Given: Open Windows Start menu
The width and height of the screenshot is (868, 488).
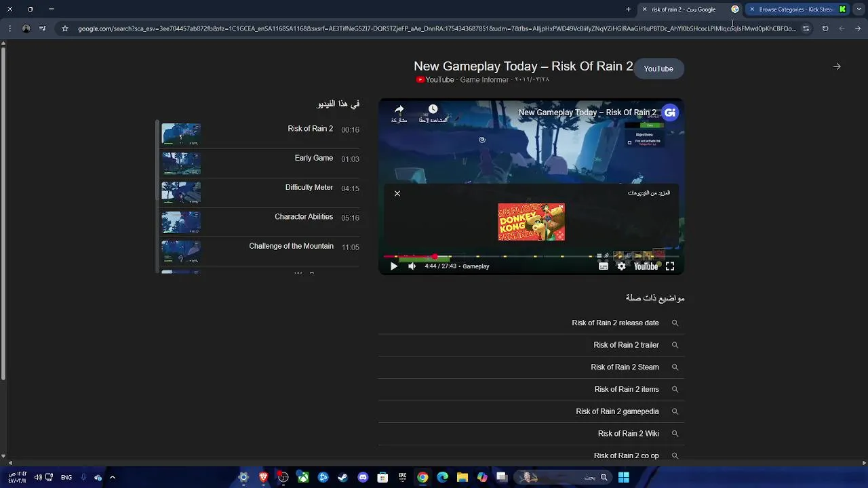Looking at the screenshot, I should pyautogui.click(x=623, y=477).
